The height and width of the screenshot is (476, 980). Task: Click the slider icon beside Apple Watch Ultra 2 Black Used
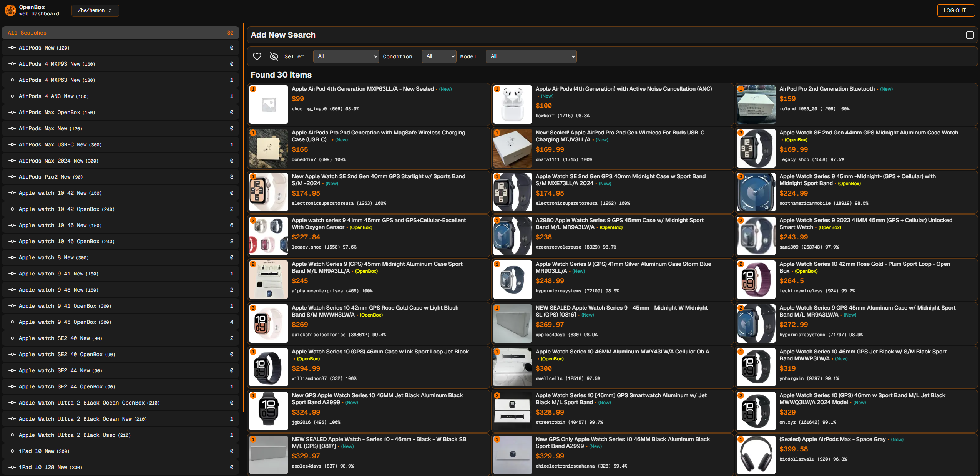(12, 435)
